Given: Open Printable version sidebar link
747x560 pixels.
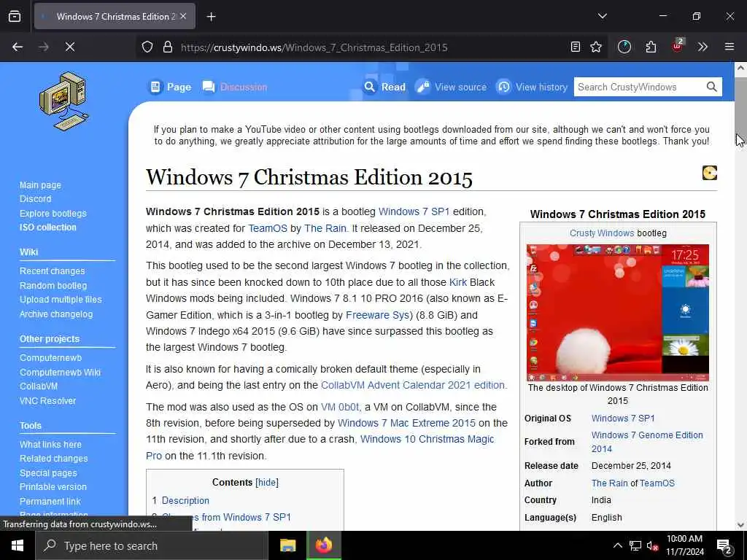Looking at the screenshot, I should [53, 486].
